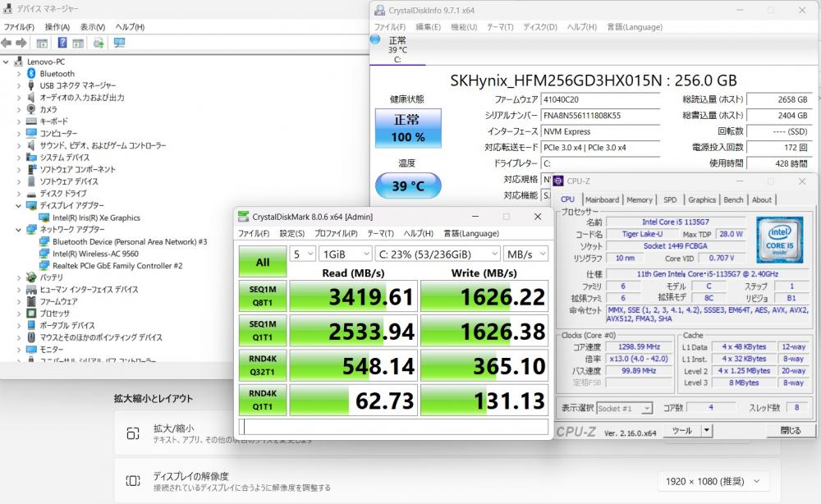The height and width of the screenshot is (504, 821).
Task: Click the back arrow in Device Manager toolbar
Action: click(7, 43)
